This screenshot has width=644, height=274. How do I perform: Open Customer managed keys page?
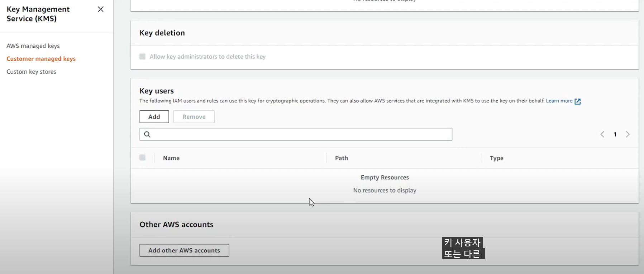(x=41, y=59)
